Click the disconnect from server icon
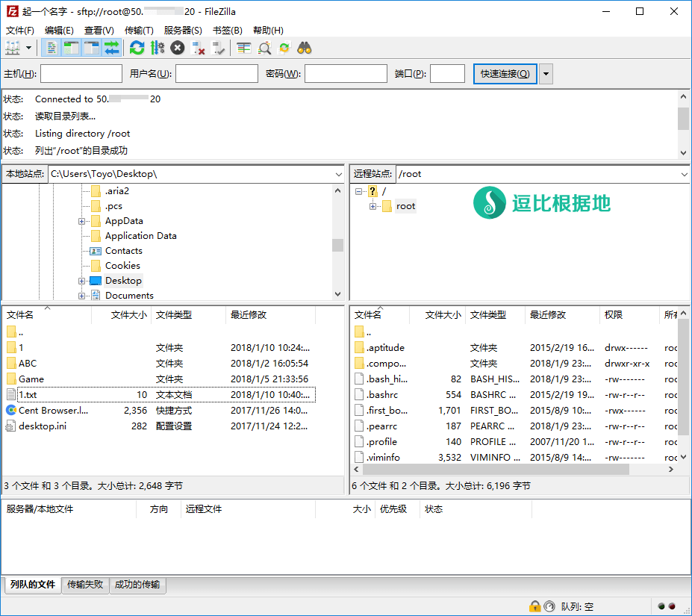The image size is (692, 616). click(x=199, y=48)
